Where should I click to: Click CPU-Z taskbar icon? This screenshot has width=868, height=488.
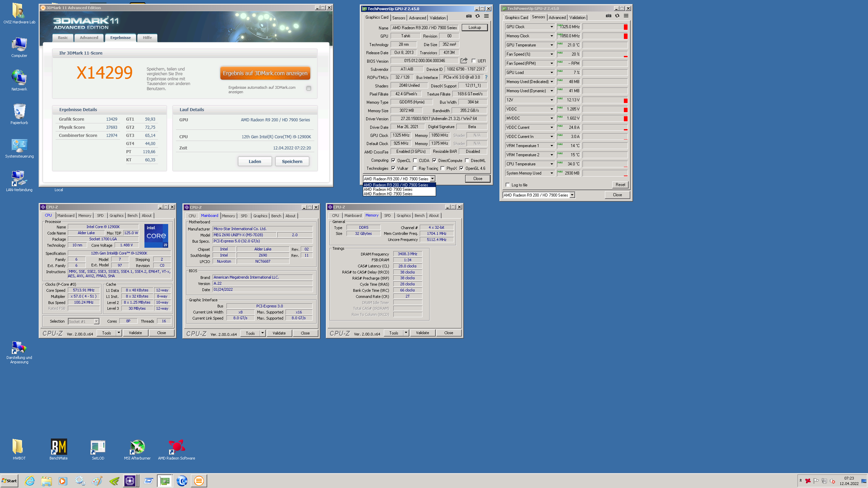click(x=130, y=481)
